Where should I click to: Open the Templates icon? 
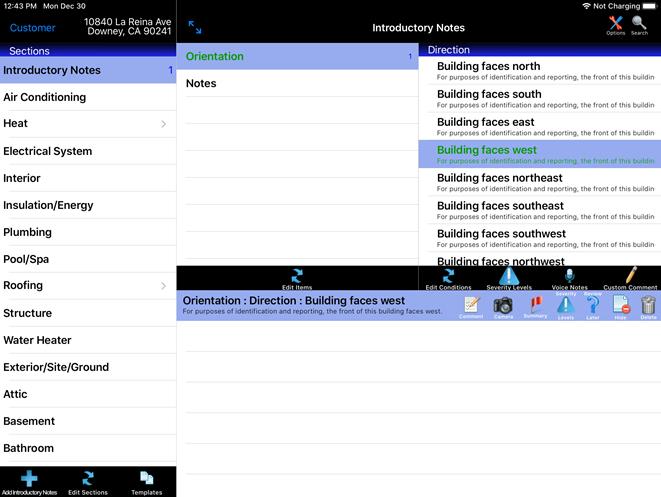pos(146,481)
